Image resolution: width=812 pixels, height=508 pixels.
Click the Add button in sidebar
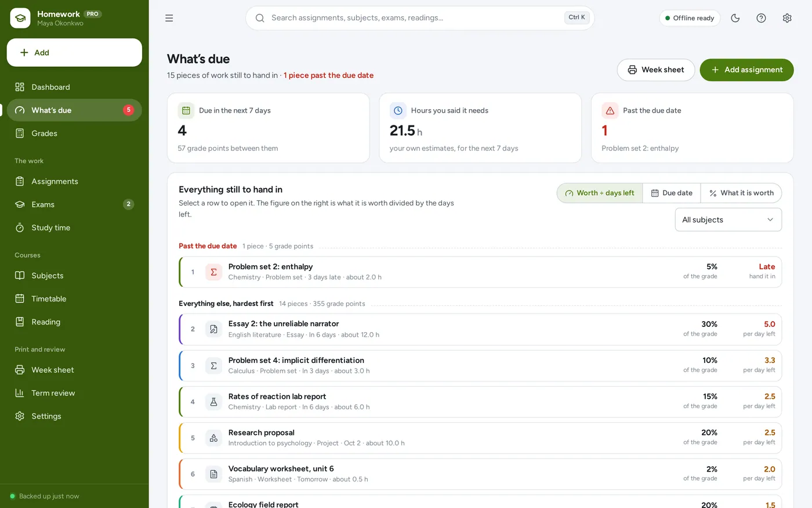coord(74,53)
